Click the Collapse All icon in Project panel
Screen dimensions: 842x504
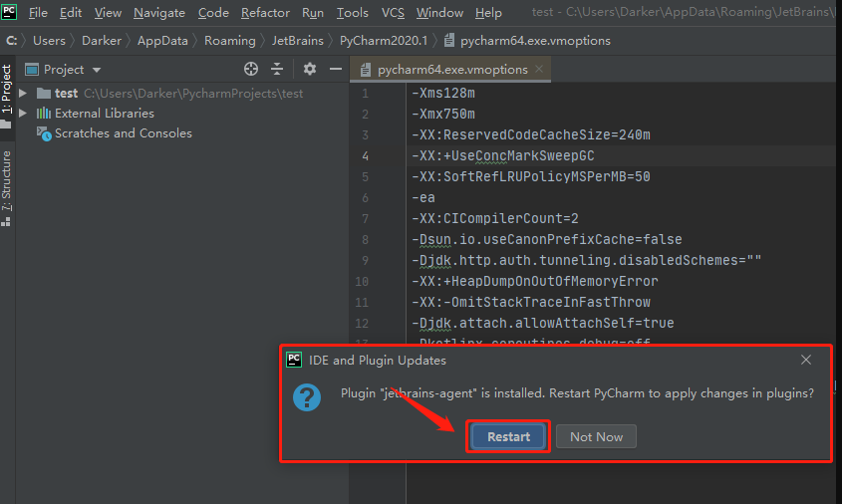[x=277, y=69]
